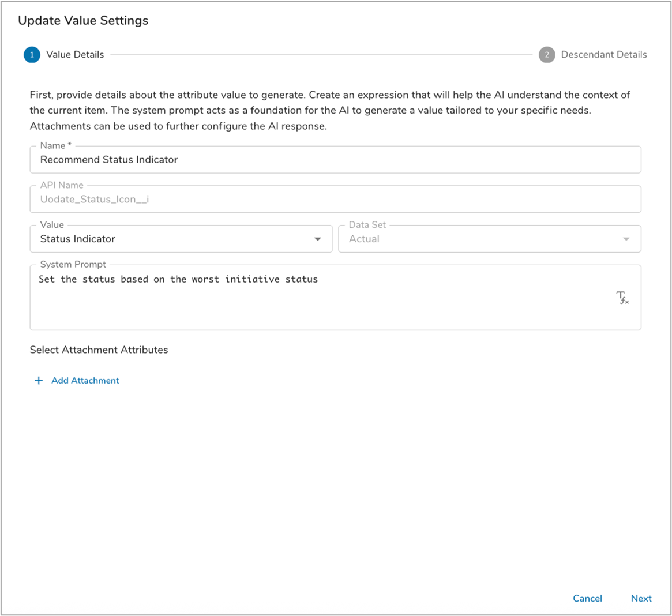Screen dimensions: 672x616
Task: Click the step 1 circle indicator
Action: [32, 55]
